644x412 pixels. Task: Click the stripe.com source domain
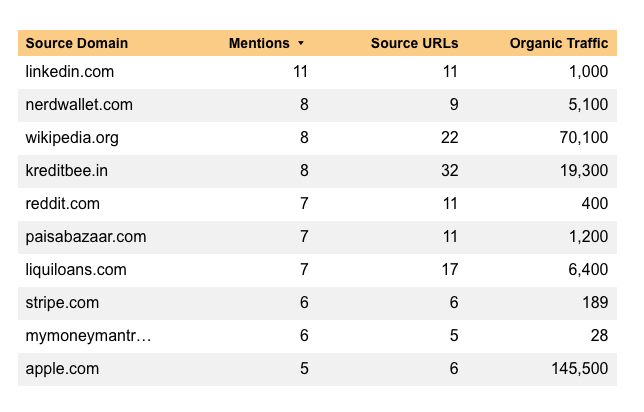coord(62,302)
